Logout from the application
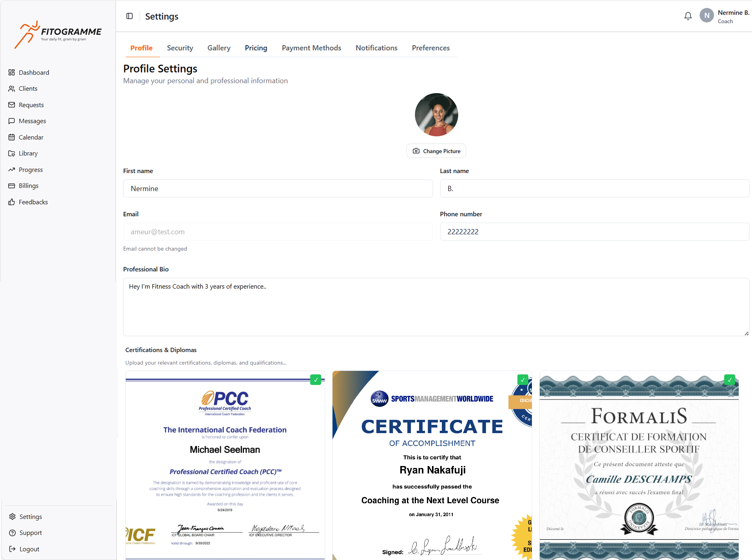Screen dimensions: 752x560 pyautogui.click(x=29, y=549)
